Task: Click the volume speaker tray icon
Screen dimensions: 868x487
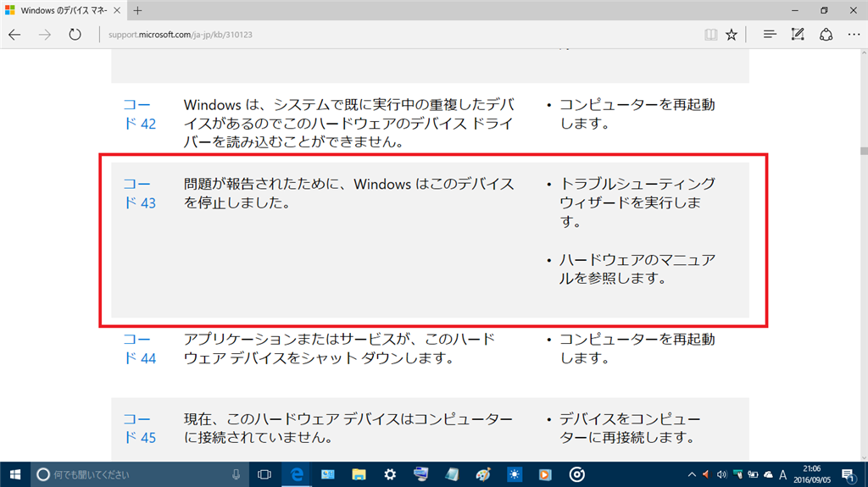Action: 721,474
